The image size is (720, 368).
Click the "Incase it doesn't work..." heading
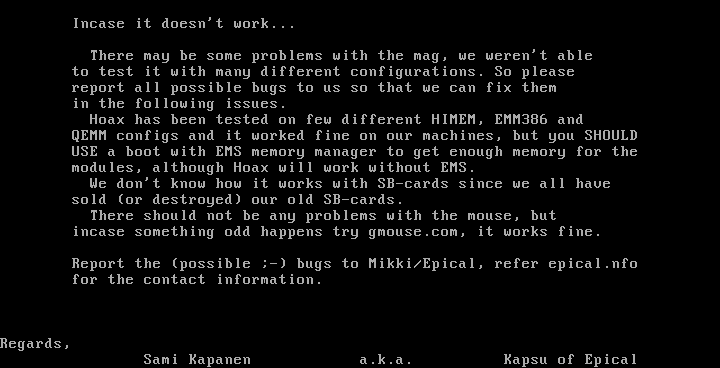coord(184,23)
